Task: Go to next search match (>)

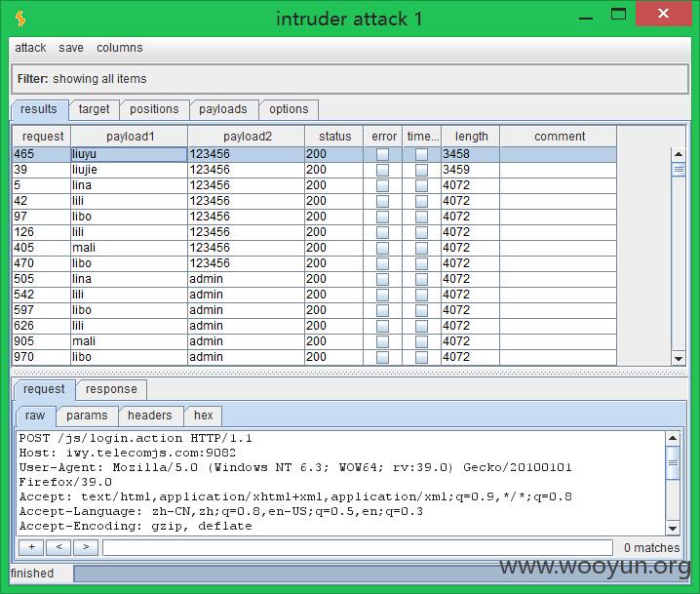Action: pos(86,547)
